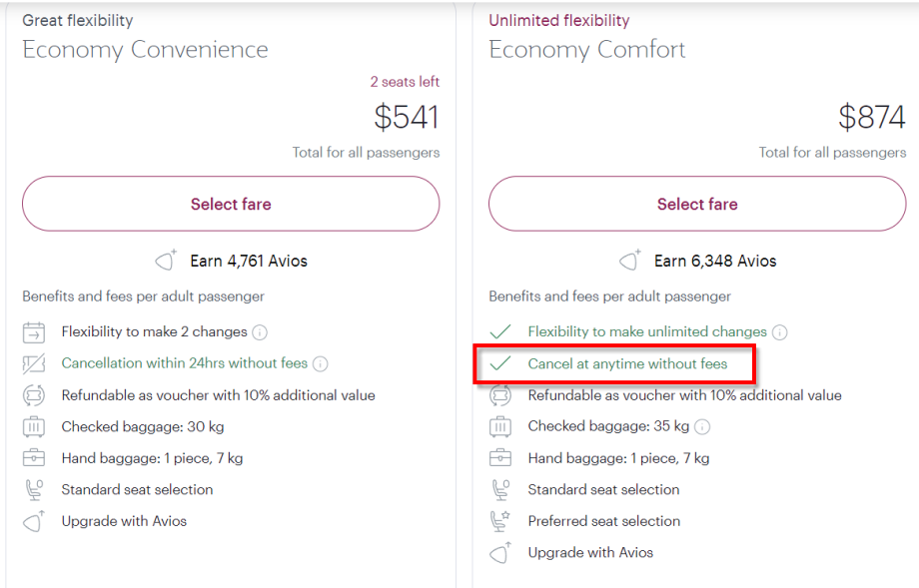919x588 pixels.
Task: Click Avios icon beside Earn 6,348 Avios
Action: point(630,262)
